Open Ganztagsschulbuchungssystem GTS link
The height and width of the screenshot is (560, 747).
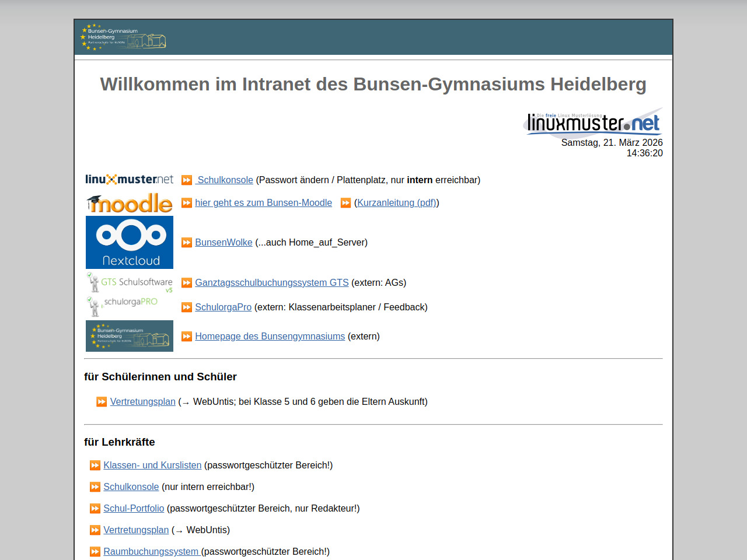point(271,283)
